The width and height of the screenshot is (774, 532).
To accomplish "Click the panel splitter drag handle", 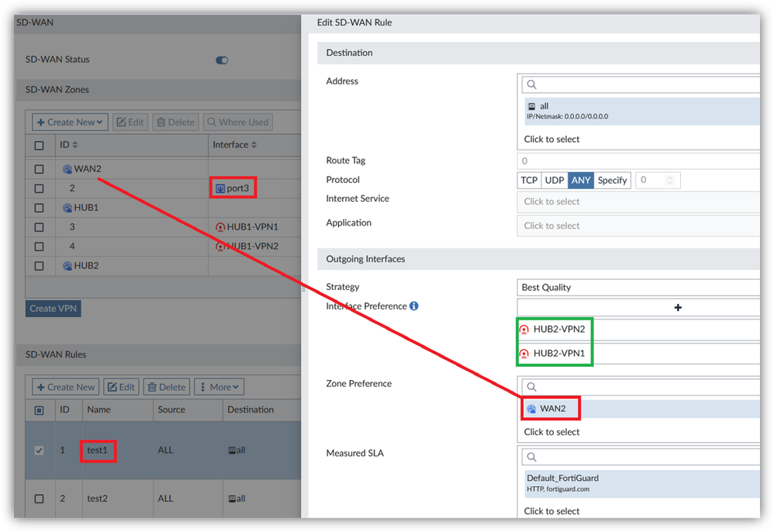I will pyautogui.click(x=303, y=288).
